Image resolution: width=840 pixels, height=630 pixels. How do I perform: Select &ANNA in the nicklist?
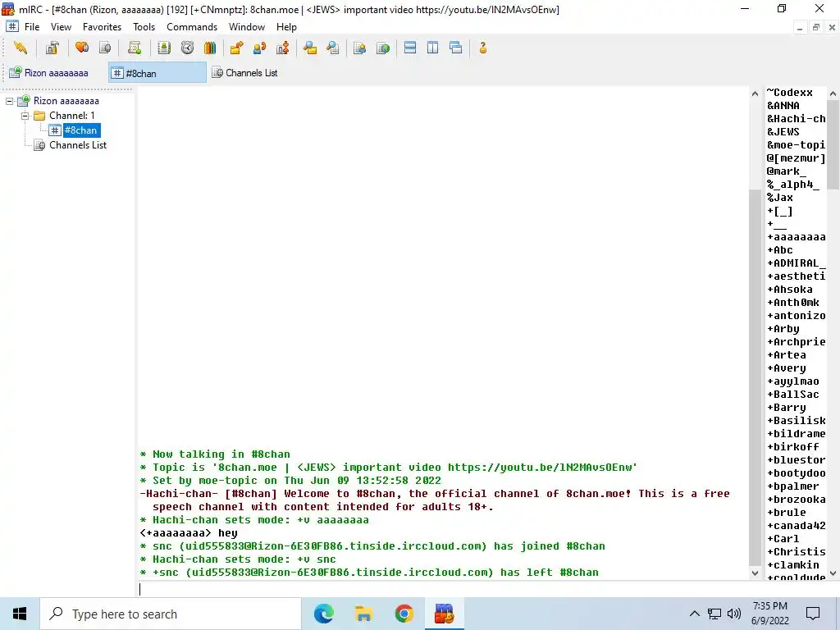(783, 106)
